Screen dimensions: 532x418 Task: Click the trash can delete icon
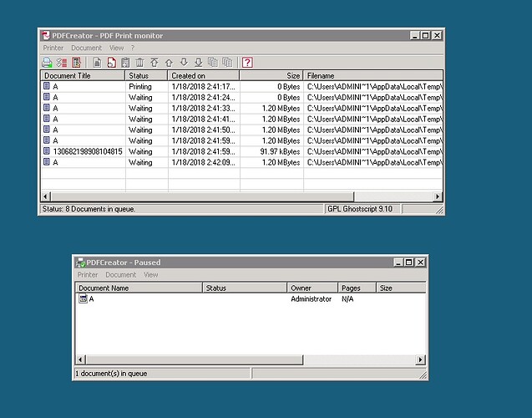point(139,63)
